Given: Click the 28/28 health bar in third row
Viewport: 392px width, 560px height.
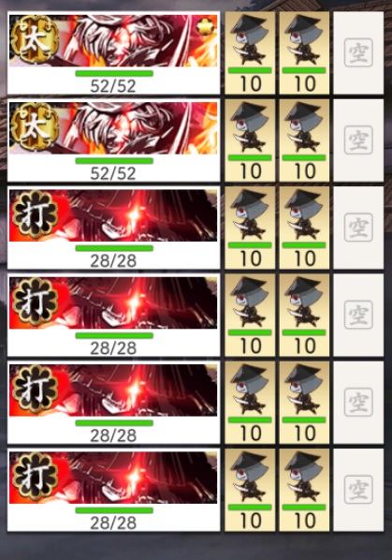Looking at the screenshot, I should coord(114,248).
